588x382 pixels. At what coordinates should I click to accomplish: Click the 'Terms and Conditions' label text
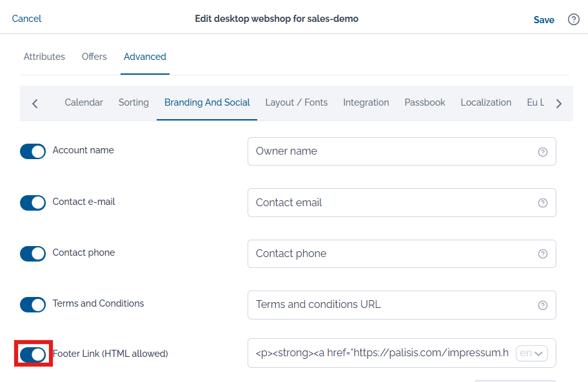98,303
